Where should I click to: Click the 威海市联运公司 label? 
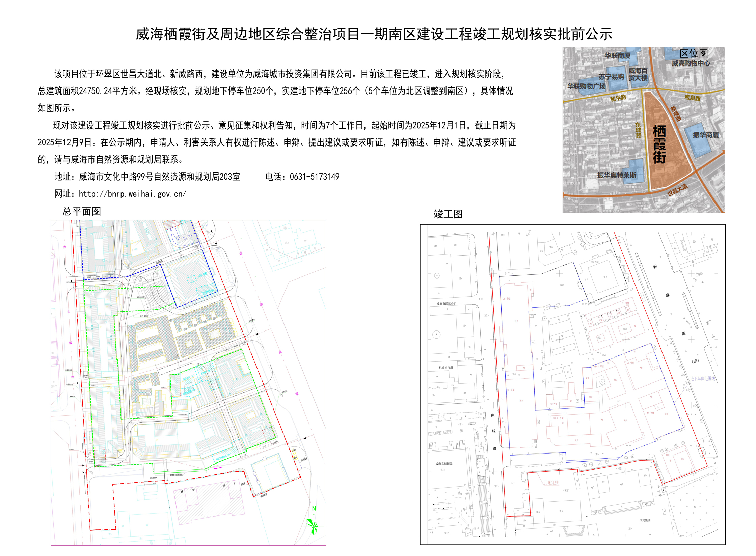pyautogui.click(x=446, y=303)
